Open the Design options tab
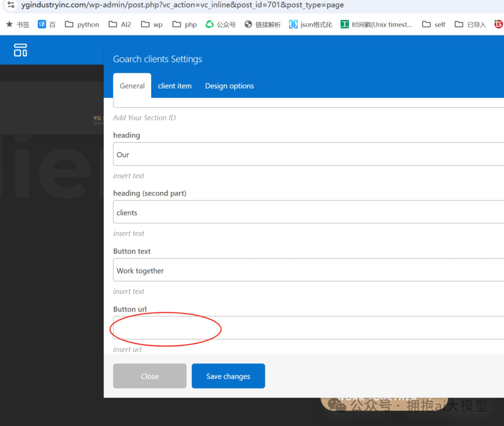 point(229,86)
